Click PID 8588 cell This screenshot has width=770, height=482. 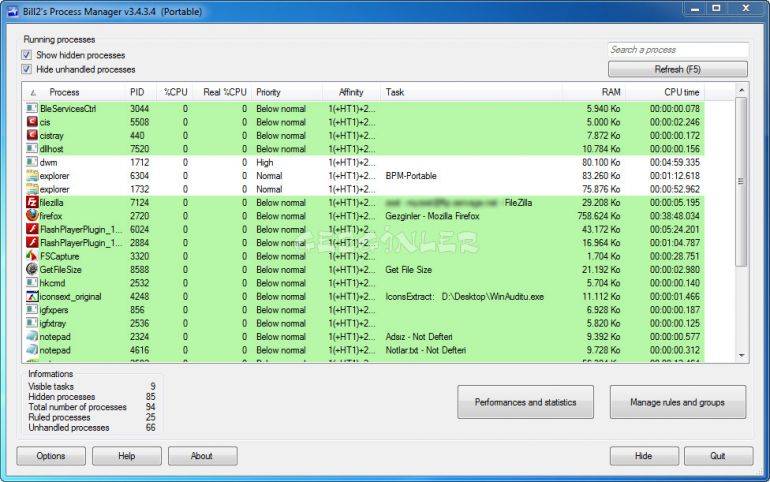pyautogui.click(x=139, y=269)
